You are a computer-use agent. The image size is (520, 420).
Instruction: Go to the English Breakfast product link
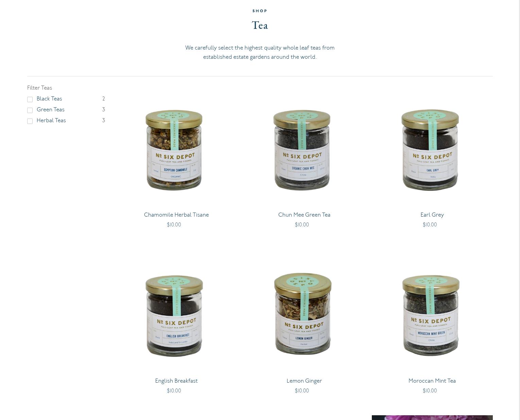176,381
